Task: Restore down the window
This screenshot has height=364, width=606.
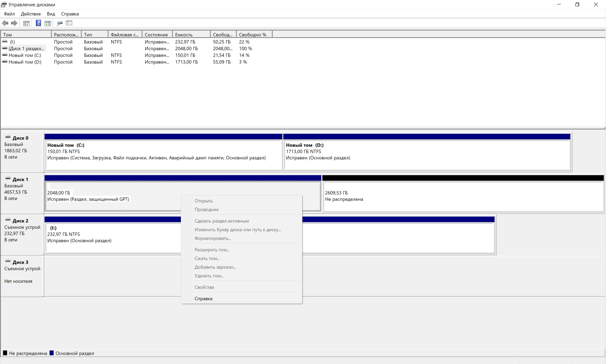Action: pos(577,4)
